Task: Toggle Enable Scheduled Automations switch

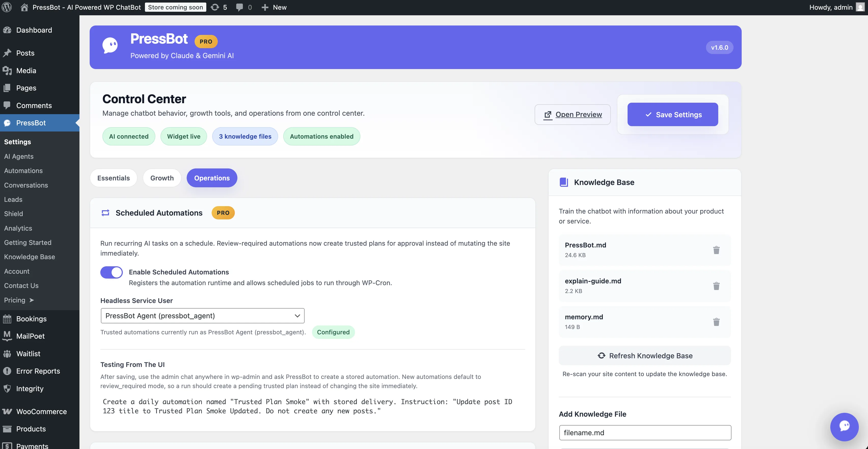Action: pyautogui.click(x=112, y=272)
